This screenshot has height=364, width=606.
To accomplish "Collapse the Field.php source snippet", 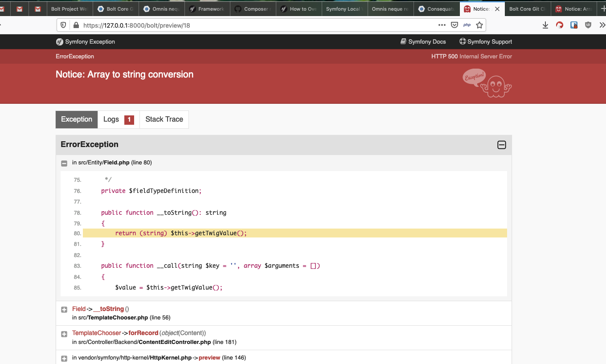I will point(64,163).
